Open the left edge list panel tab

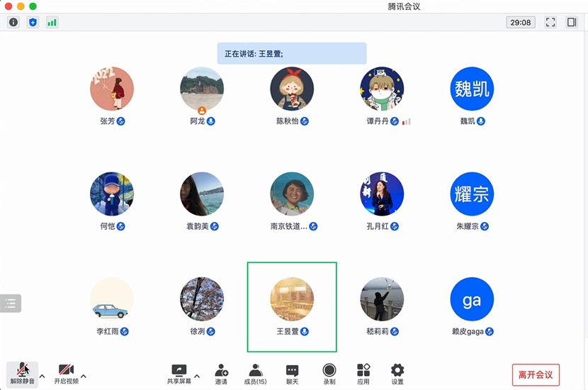click(x=11, y=303)
